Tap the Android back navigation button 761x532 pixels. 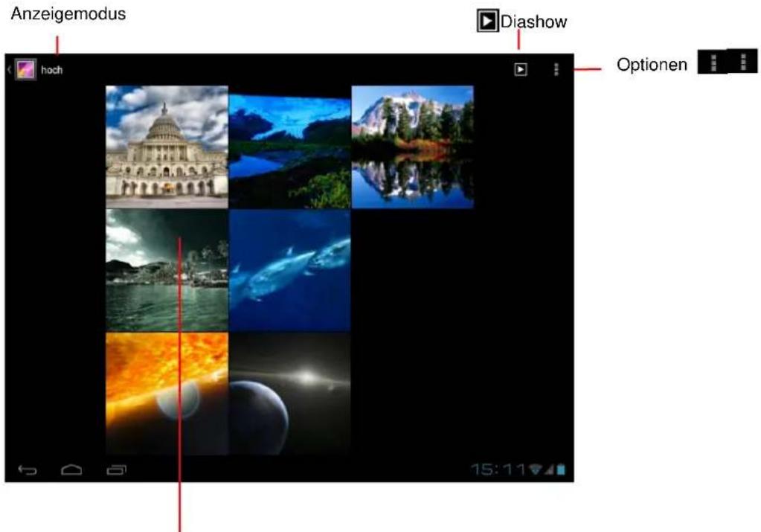28,469
